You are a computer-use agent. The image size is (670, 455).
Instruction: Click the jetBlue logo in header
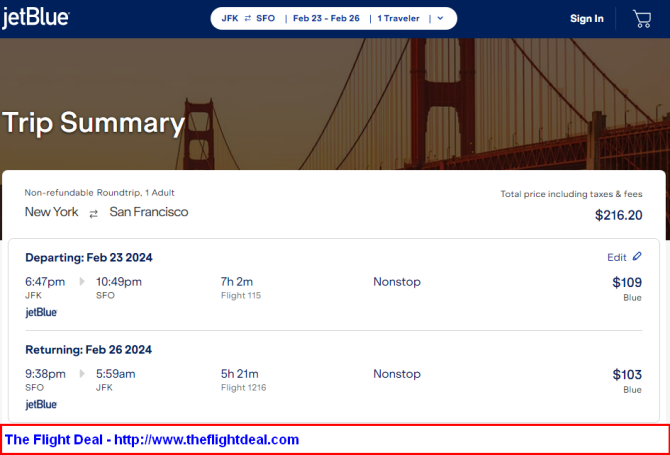coord(35,18)
